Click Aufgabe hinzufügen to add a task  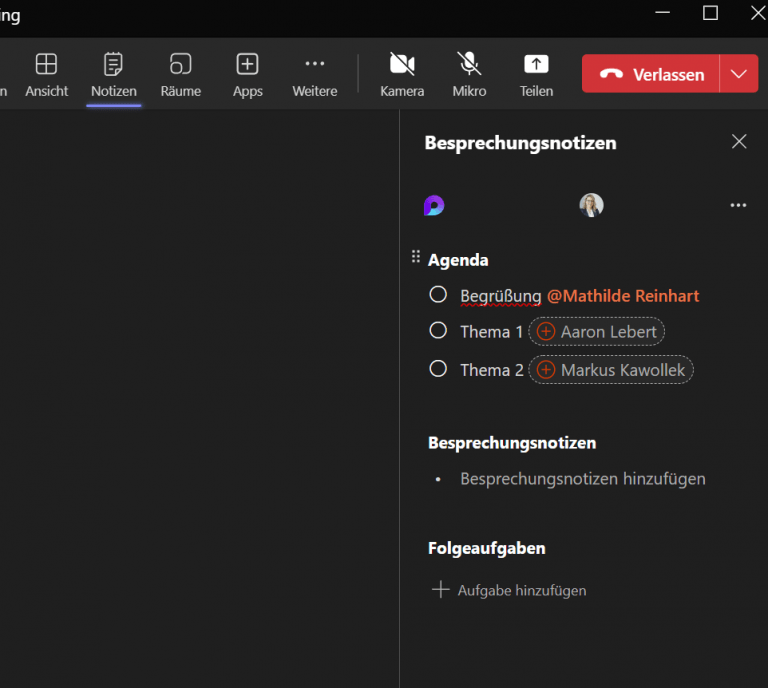(509, 590)
